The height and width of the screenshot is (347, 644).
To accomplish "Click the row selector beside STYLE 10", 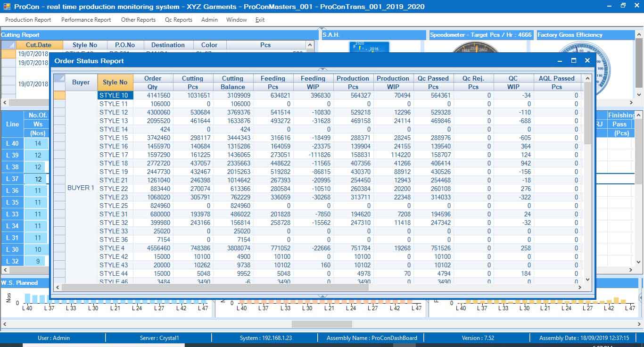I will (59, 95).
